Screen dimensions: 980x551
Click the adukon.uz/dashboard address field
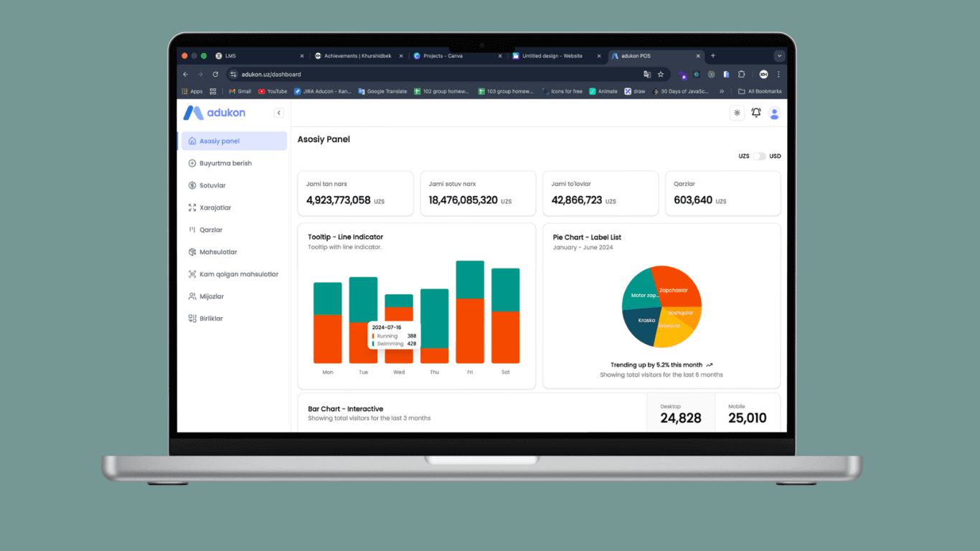(x=438, y=74)
